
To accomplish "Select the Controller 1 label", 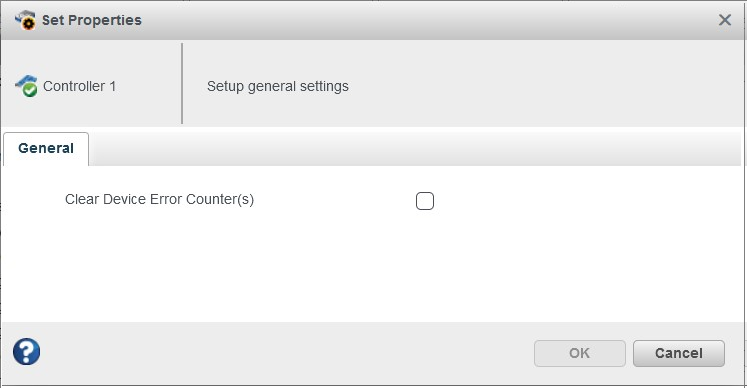I will [x=79, y=86].
